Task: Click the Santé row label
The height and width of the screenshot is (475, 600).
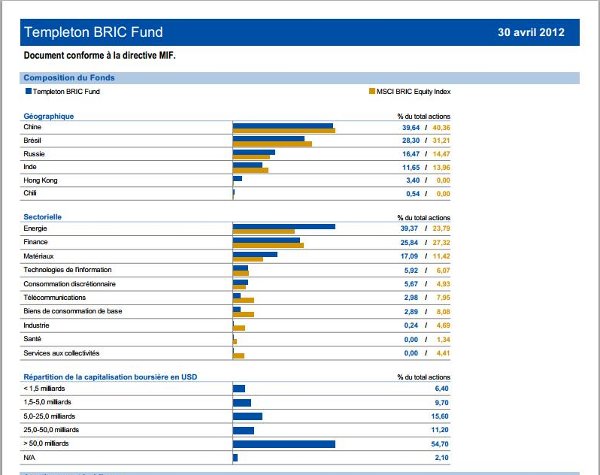Action: [x=32, y=339]
